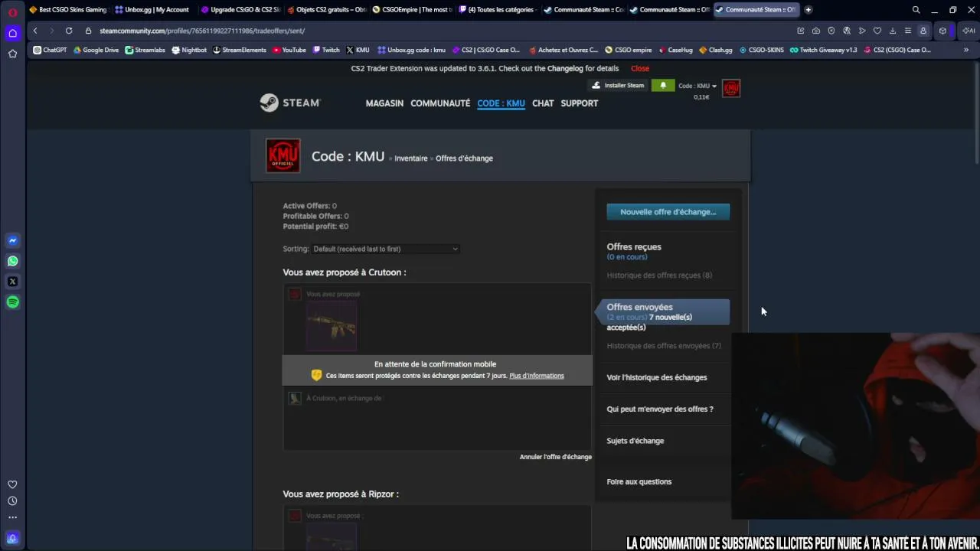The image size is (980, 551).
Task: Open Historique des offres reçues (8)
Action: 659,275
